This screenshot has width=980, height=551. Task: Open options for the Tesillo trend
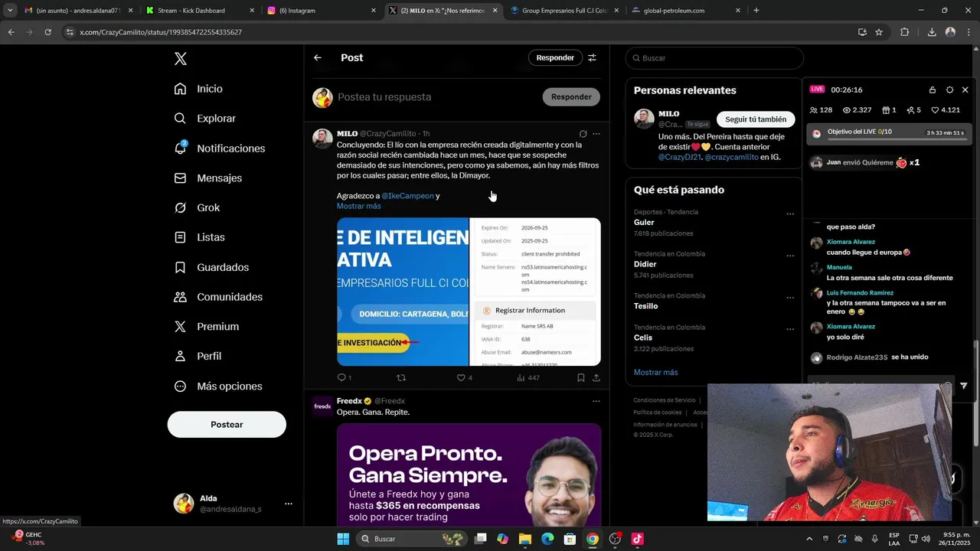pos(790,298)
